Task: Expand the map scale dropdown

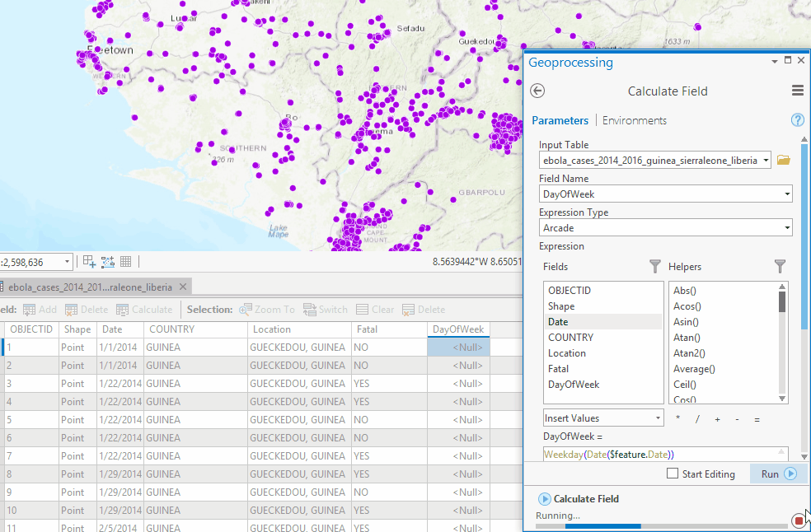Action: [67, 262]
